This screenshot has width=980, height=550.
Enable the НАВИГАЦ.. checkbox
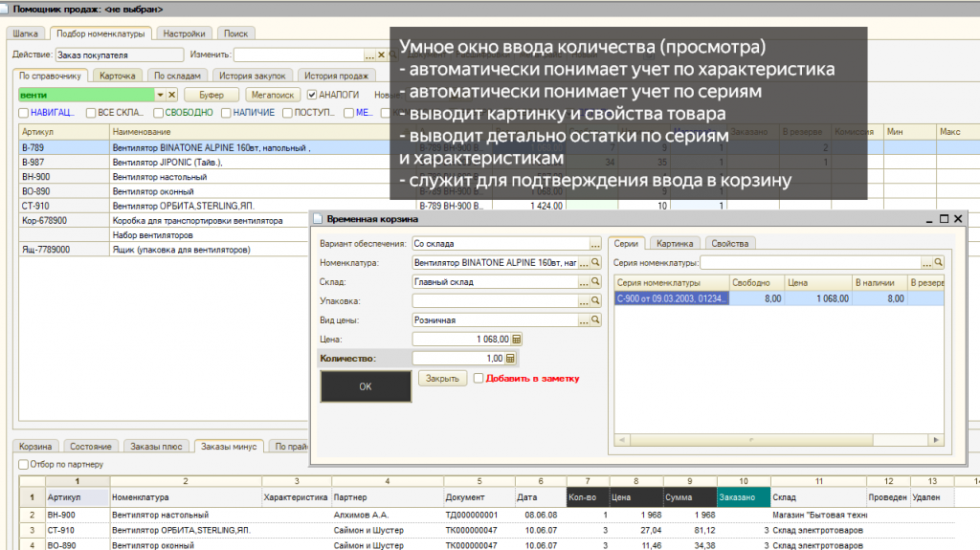coord(24,113)
